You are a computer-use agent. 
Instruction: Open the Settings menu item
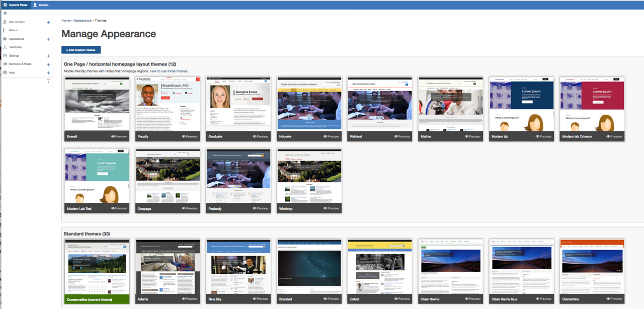pos(14,56)
